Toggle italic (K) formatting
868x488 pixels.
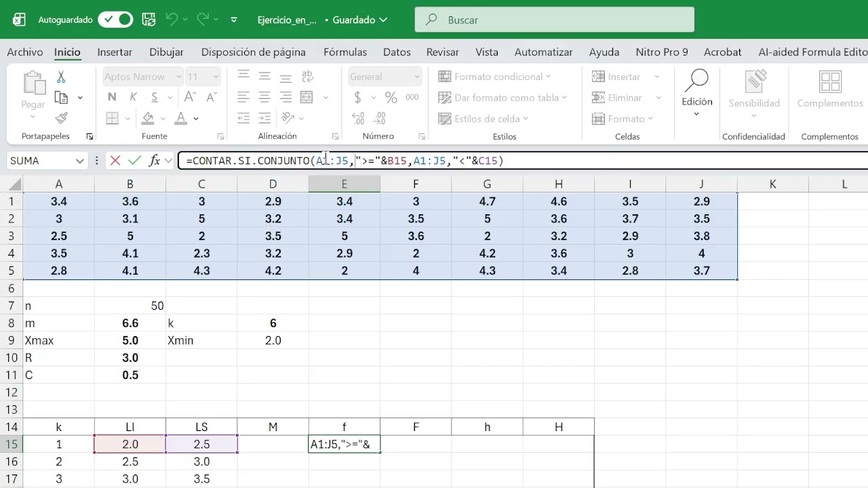tap(133, 98)
